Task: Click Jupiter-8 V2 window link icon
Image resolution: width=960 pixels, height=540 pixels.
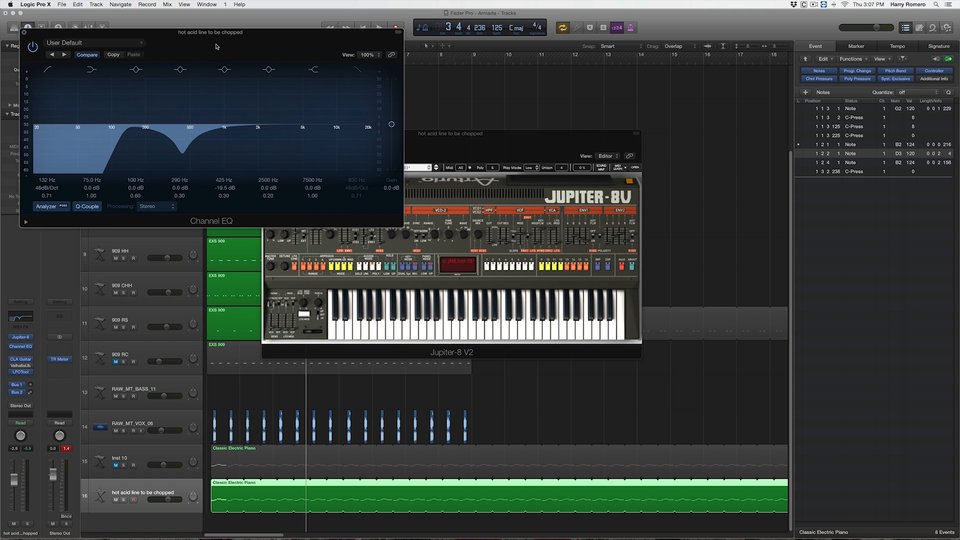Action: (629, 156)
